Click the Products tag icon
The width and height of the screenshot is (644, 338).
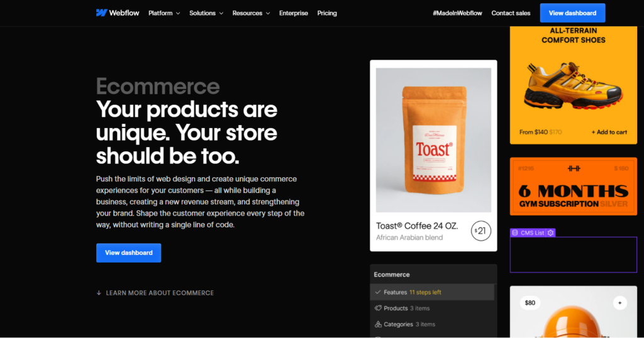[378, 308]
